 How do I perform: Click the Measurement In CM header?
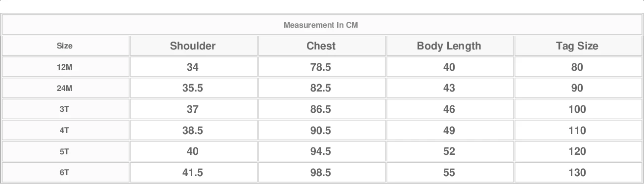pyautogui.click(x=321, y=25)
